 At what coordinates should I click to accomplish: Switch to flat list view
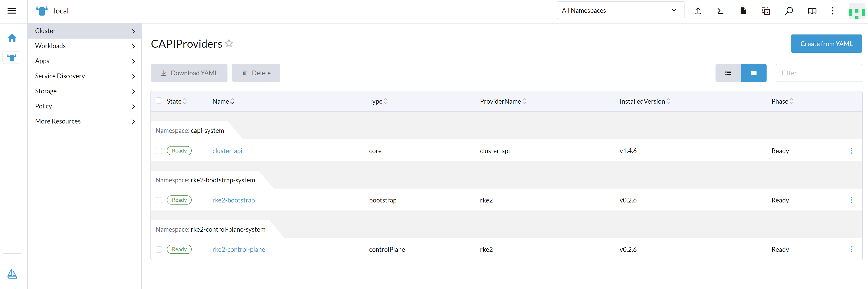[x=728, y=73]
